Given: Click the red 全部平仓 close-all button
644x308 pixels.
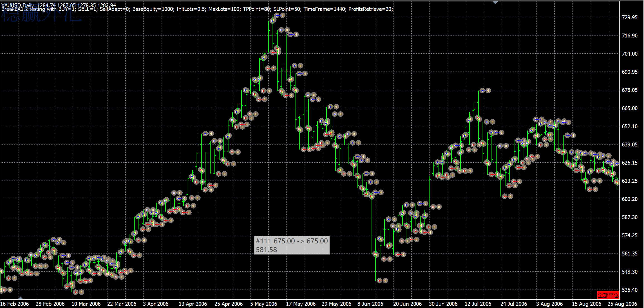Looking at the screenshot, I should (608, 295).
